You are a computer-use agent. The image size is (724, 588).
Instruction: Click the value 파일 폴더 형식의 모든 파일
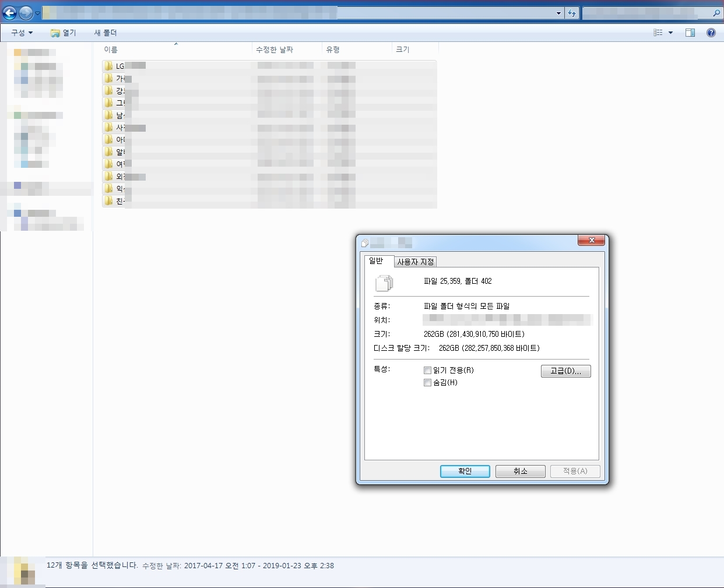point(466,306)
